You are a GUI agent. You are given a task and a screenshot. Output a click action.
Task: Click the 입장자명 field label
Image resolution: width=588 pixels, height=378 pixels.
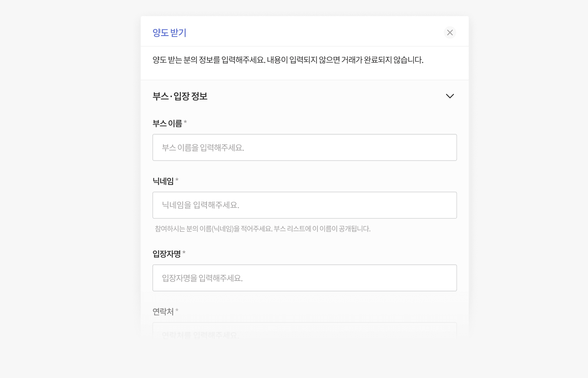point(167,254)
